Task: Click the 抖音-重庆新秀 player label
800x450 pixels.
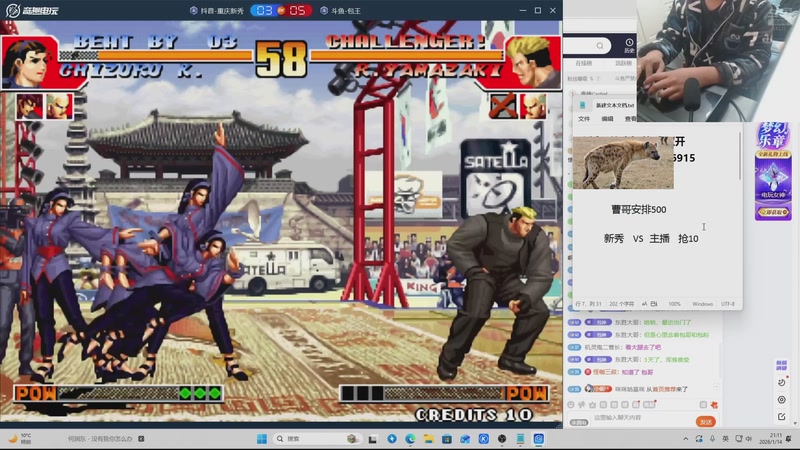Action: (217, 10)
